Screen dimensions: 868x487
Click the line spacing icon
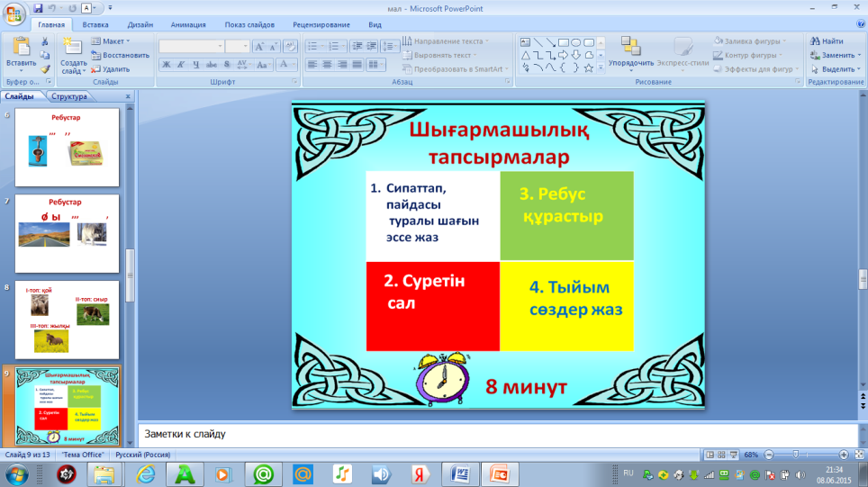(x=390, y=47)
